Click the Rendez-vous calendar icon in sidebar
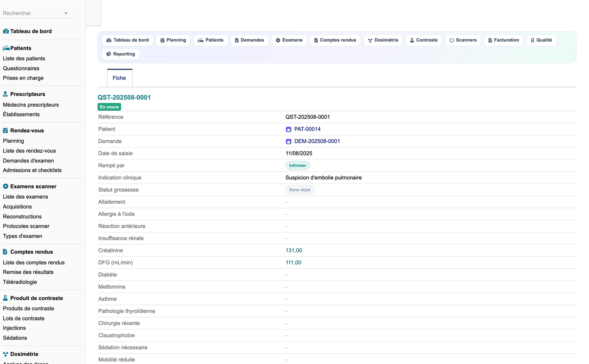589x364 pixels. (x=5, y=131)
